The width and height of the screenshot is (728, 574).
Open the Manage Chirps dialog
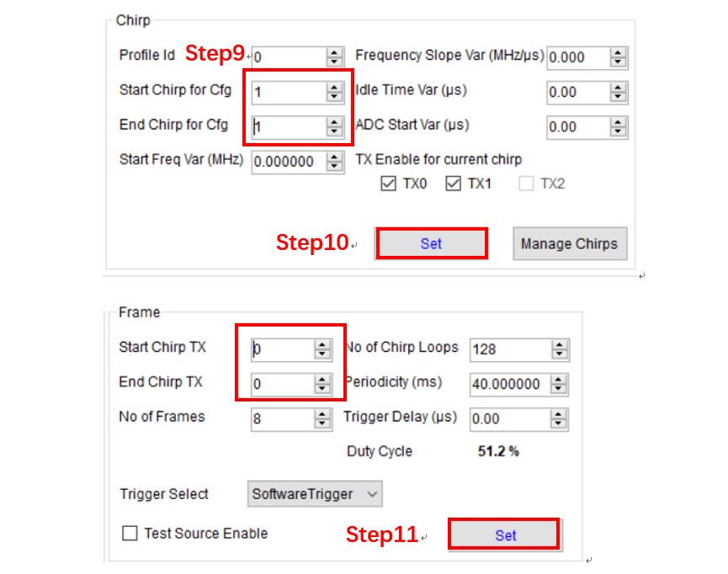click(x=569, y=244)
